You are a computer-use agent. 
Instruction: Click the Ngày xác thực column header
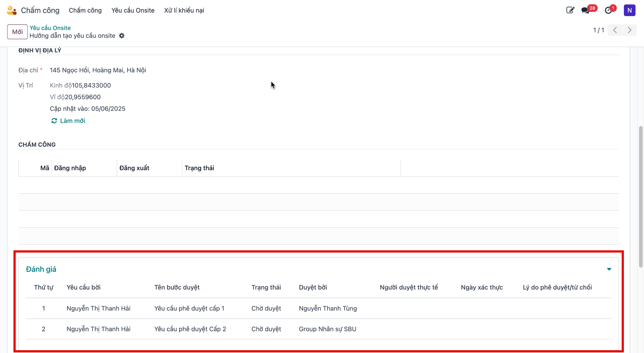482,288
